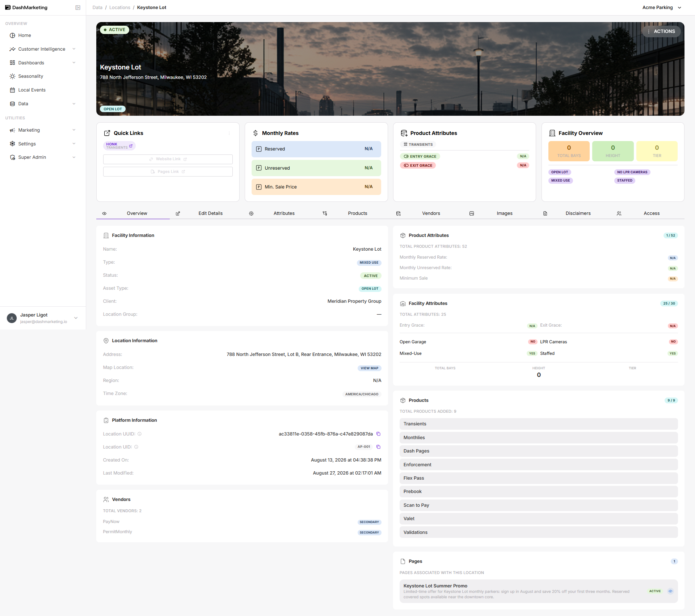This screenshot has width=695, height=616.
Task: Show info tooltip for Location UID
Action: (136, 447)
